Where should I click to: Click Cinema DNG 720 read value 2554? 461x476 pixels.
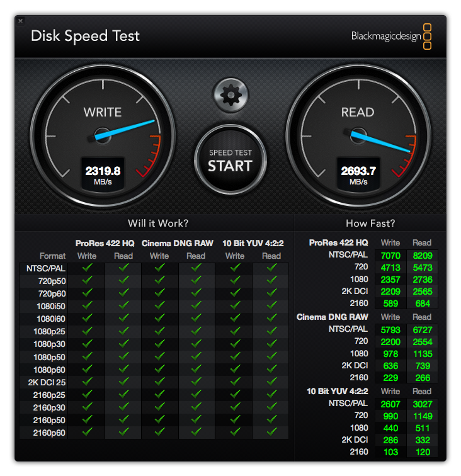(x=423, y=342)
